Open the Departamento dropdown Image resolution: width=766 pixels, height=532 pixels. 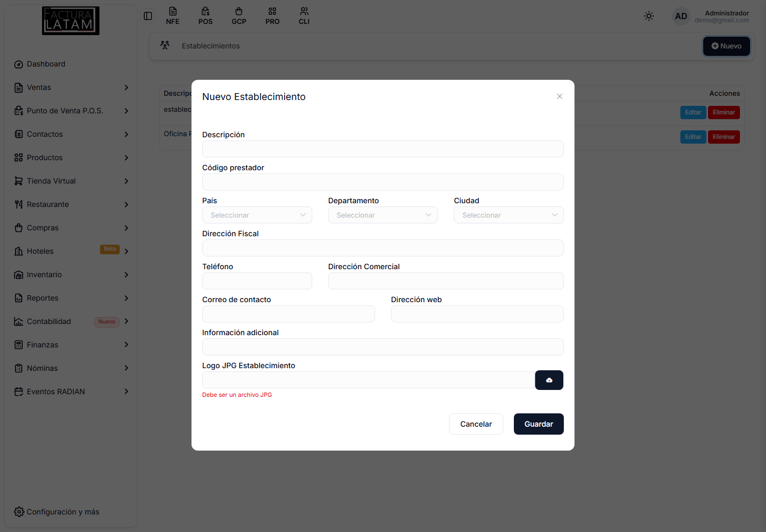383,215
